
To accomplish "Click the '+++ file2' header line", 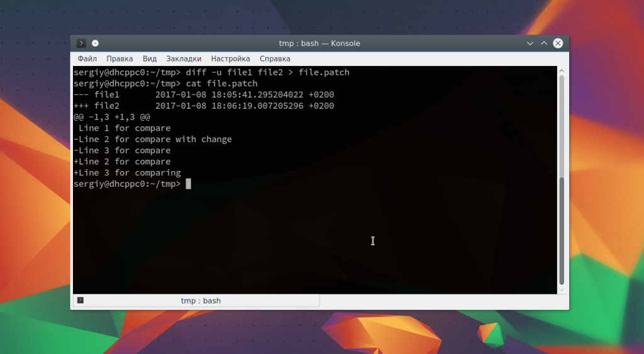I will coord(204,106).
